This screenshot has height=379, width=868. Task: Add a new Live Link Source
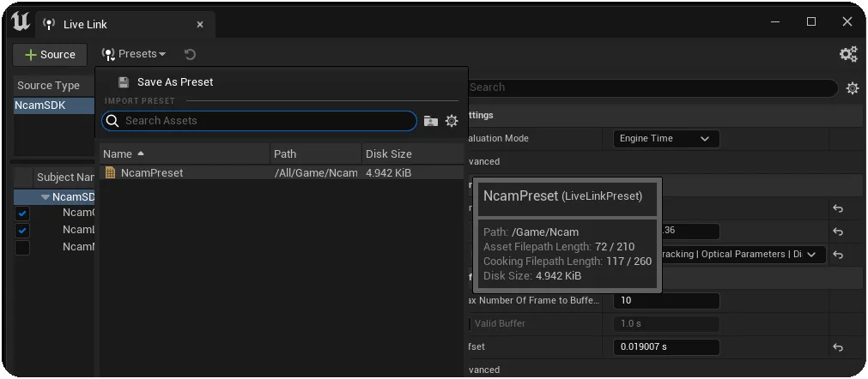point(50,55)
